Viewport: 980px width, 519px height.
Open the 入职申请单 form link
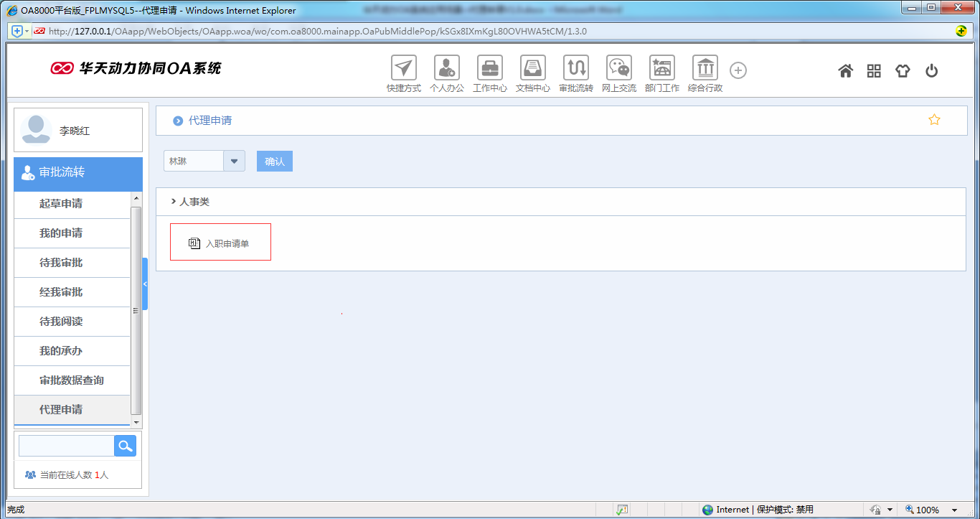click(x=227, y=244)
